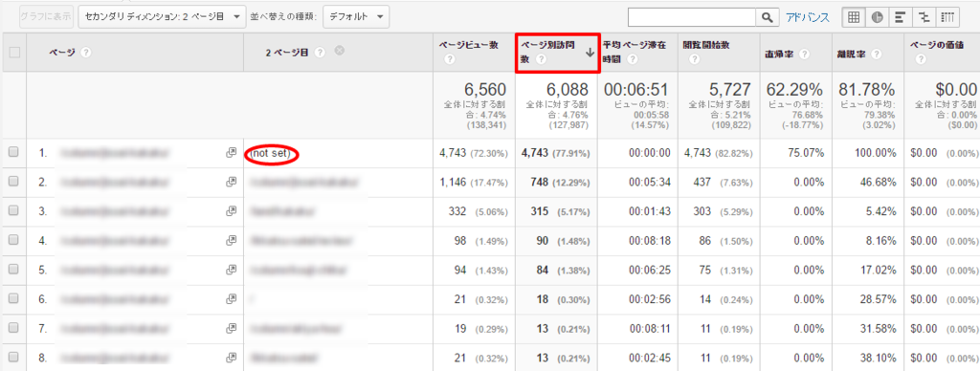Open the アドバンス filter link

point(808,17)
